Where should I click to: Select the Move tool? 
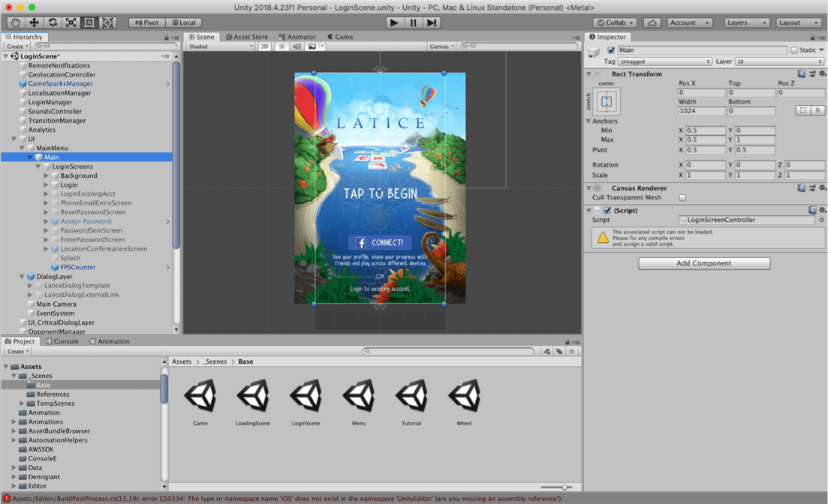point(34,22)
